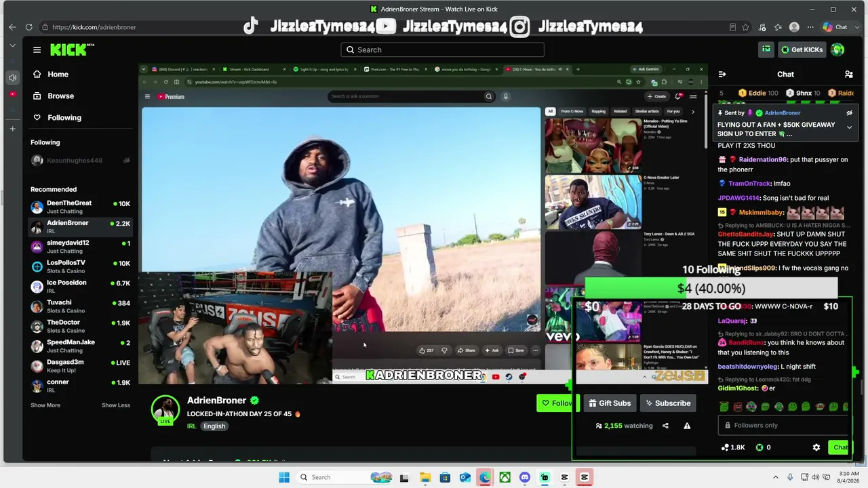This screenshot has width=868, height=488.
Task: Open Windows Start menu
Action: [284, 477]
